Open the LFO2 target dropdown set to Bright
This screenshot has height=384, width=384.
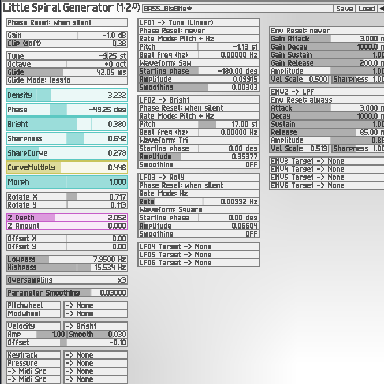(199, 100)
